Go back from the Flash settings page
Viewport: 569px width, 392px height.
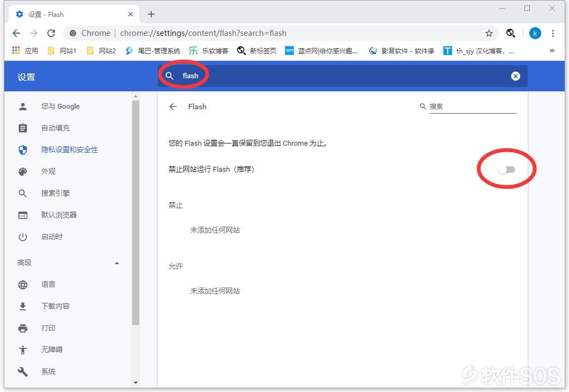(x=173, y=107)
